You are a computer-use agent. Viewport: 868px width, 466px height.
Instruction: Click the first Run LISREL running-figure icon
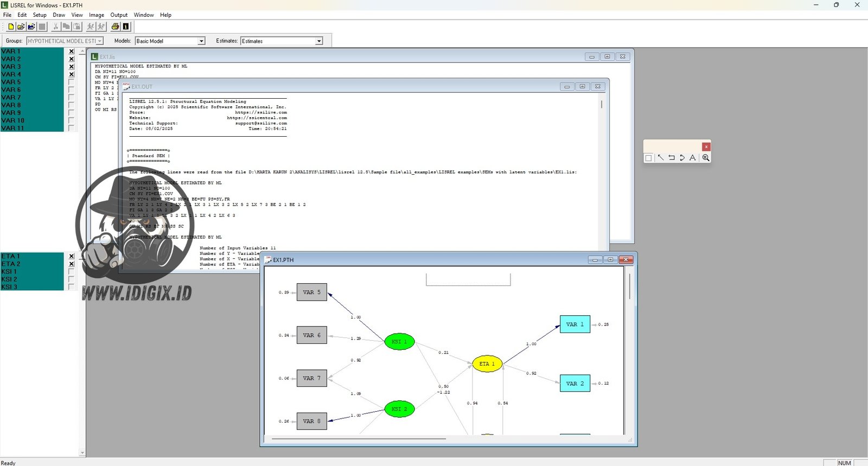91,27
